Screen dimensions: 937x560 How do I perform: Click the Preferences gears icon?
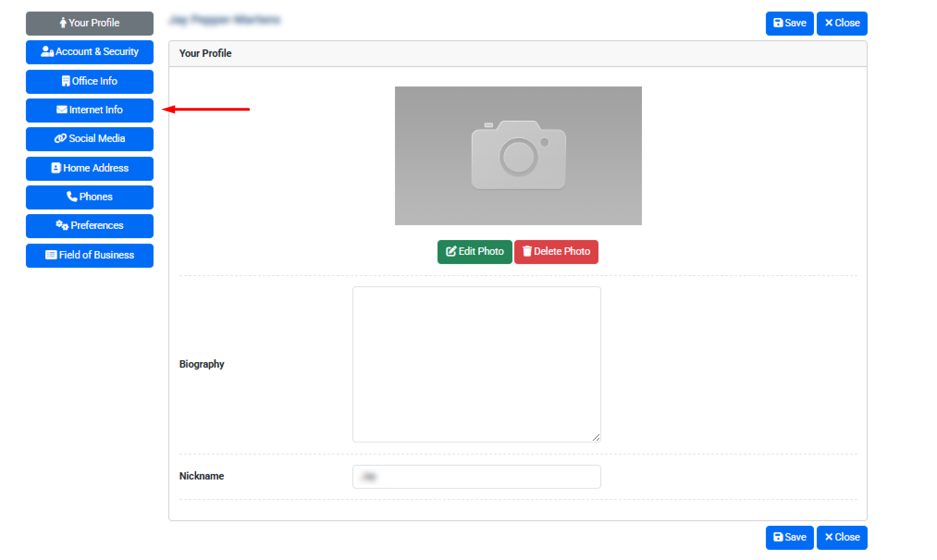[62, 225]
